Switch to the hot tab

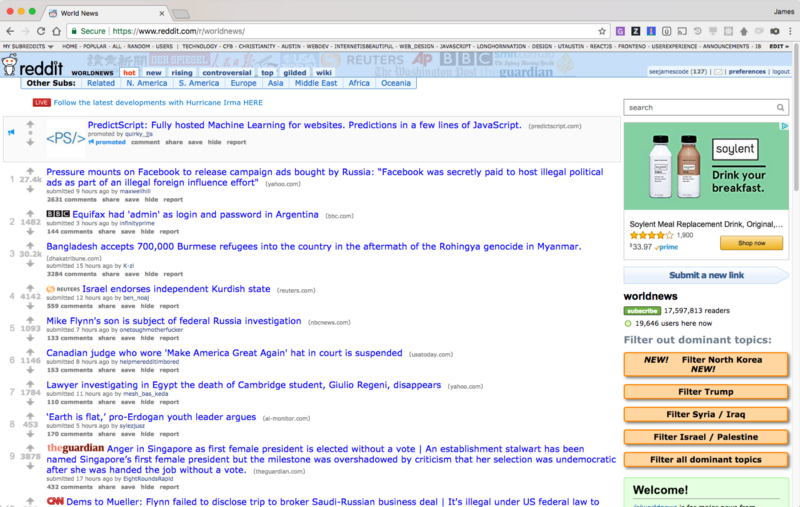[x=129, y=72]
